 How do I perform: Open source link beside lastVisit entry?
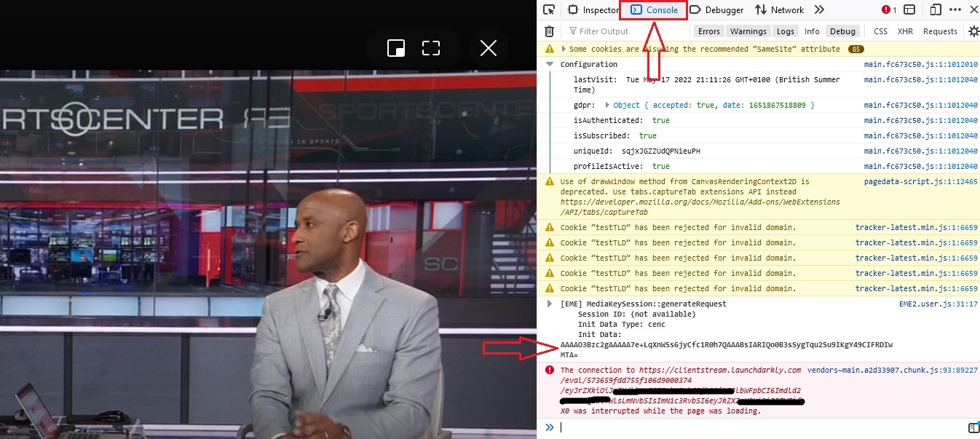[x=920, y=79]
